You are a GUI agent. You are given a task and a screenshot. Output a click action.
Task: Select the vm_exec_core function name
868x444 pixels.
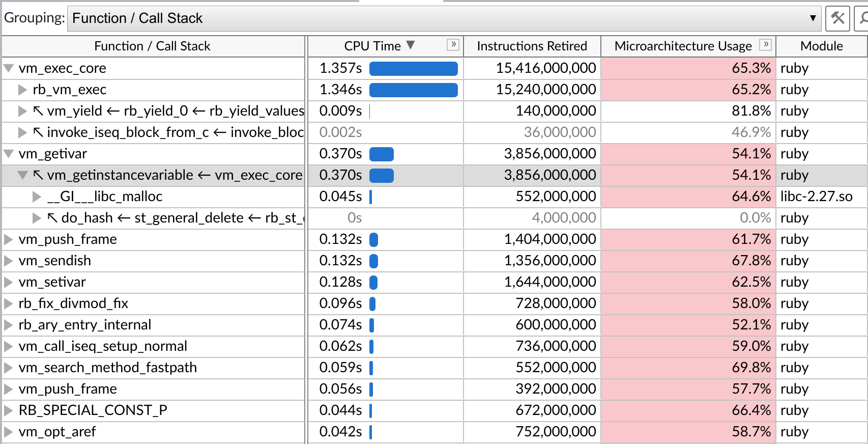[63, 68]
